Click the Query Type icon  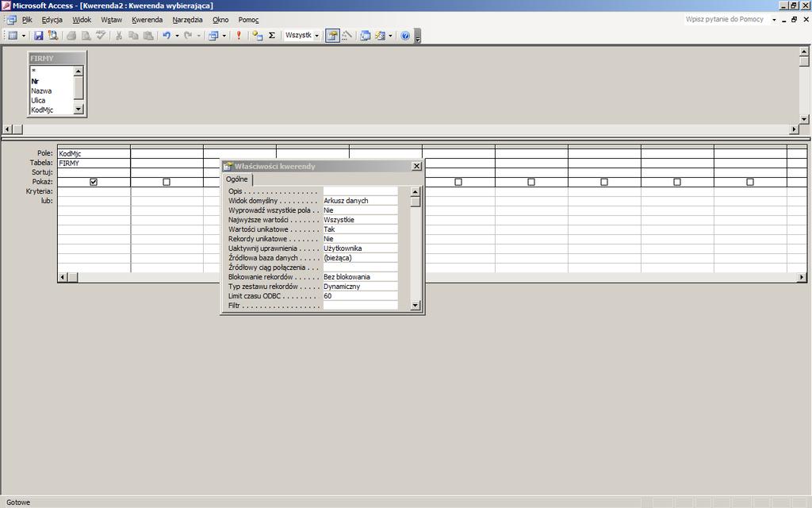[213, 35]
